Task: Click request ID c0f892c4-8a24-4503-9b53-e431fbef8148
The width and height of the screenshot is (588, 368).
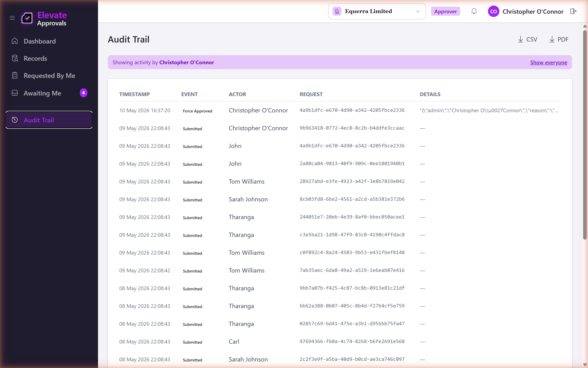Action: pyautogui.click(x=352, y=252)
